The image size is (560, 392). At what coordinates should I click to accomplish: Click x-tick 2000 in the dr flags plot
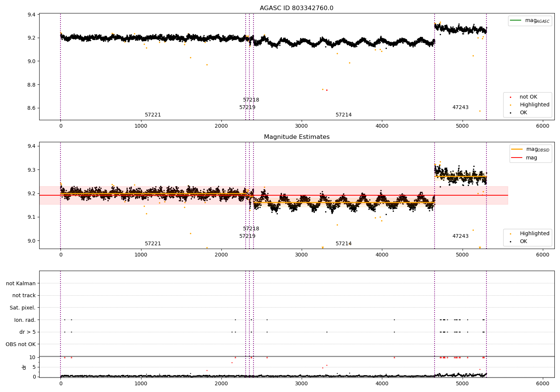221,383
